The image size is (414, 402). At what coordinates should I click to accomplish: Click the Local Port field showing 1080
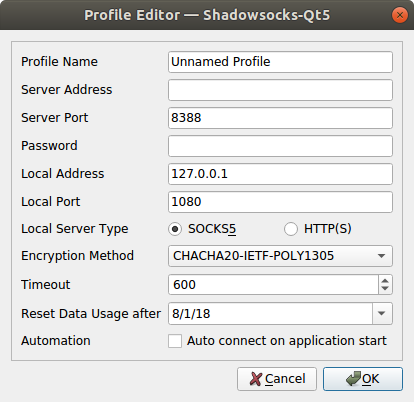click(x=280, y=202)
